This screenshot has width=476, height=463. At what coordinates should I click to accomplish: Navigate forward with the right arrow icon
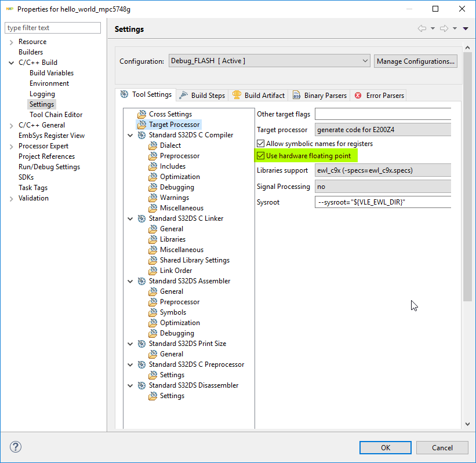[x=444, y=28]
